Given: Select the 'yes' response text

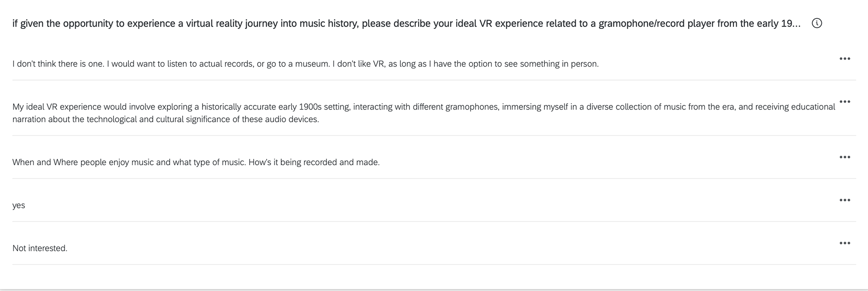Looking at the screenshot, I should (x=19, y=205).
